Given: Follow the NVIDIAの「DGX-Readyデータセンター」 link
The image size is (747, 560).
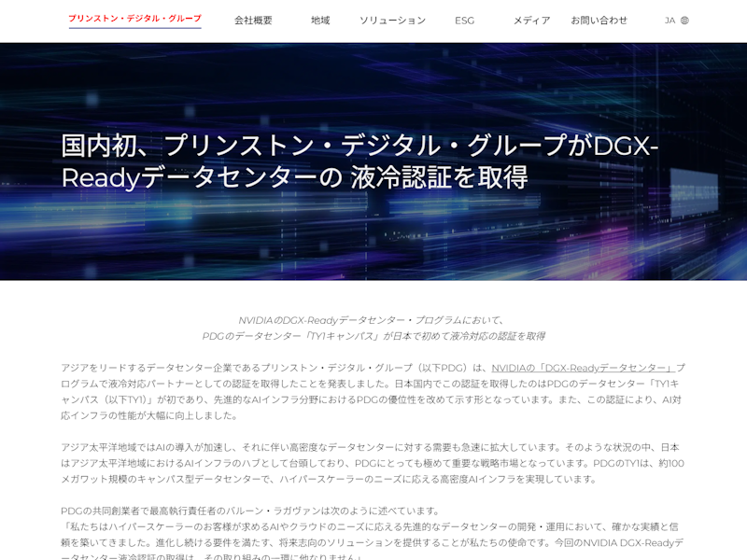Looking at the screenshot, I should [584, 368].
